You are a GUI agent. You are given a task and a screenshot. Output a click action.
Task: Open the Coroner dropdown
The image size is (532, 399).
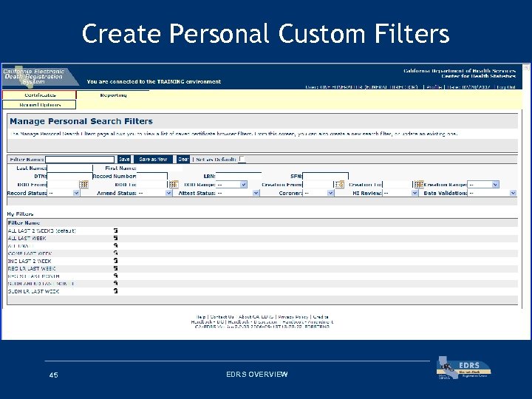coord(318,193)
